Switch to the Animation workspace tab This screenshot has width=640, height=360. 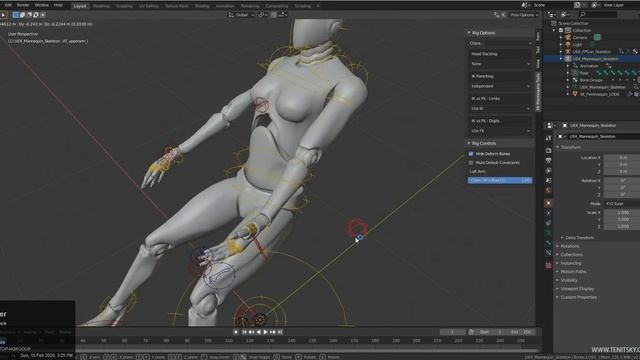[225, 6]
